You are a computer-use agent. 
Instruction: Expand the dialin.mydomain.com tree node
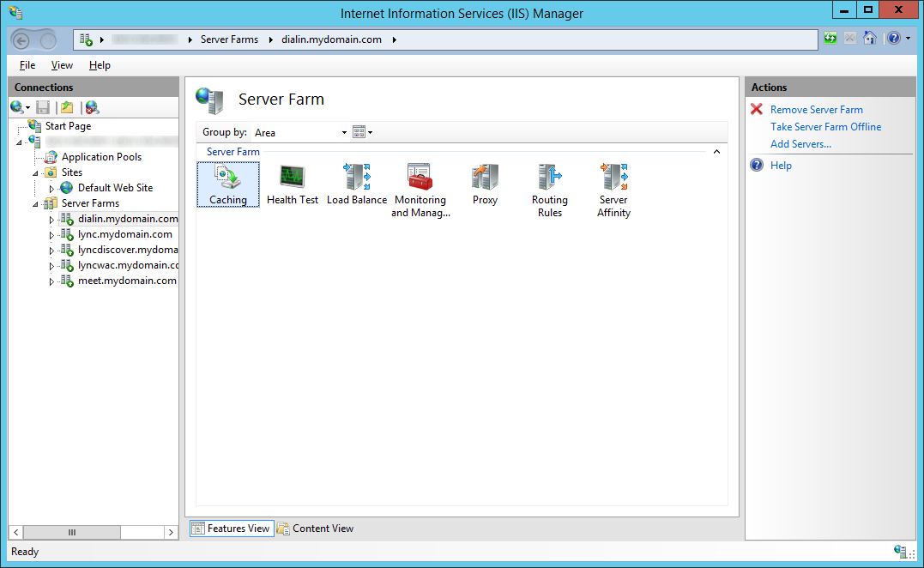[51, 220]
